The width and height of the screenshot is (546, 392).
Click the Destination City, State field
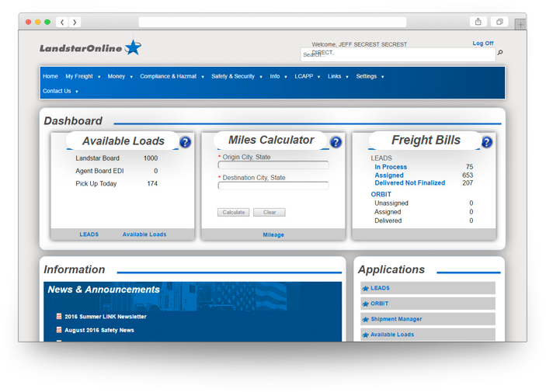click(273, 186)
